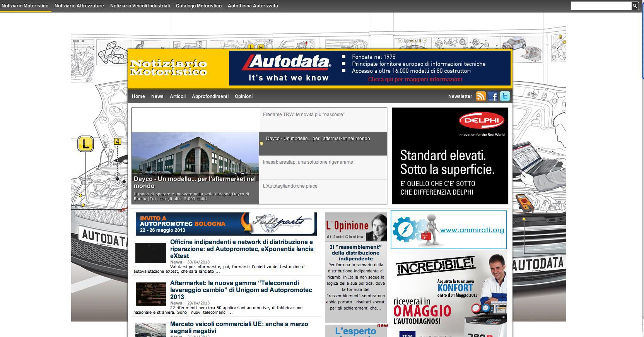
Task: Open 'Mercato veicoli commerciali UE' article
Action: pos(239,327)
